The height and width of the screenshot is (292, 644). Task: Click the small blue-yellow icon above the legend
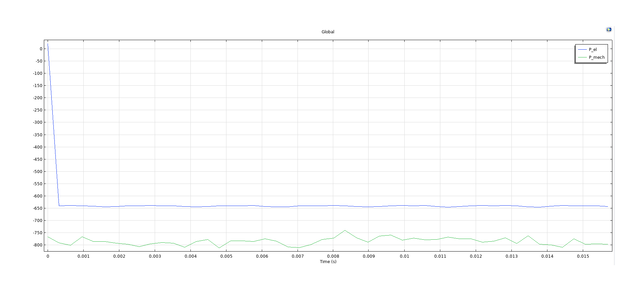pos(609,30)
